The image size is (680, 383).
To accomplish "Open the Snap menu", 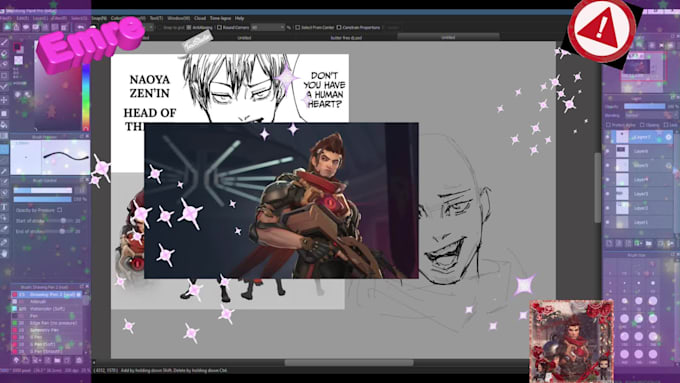I will click(x=98, y=18).
